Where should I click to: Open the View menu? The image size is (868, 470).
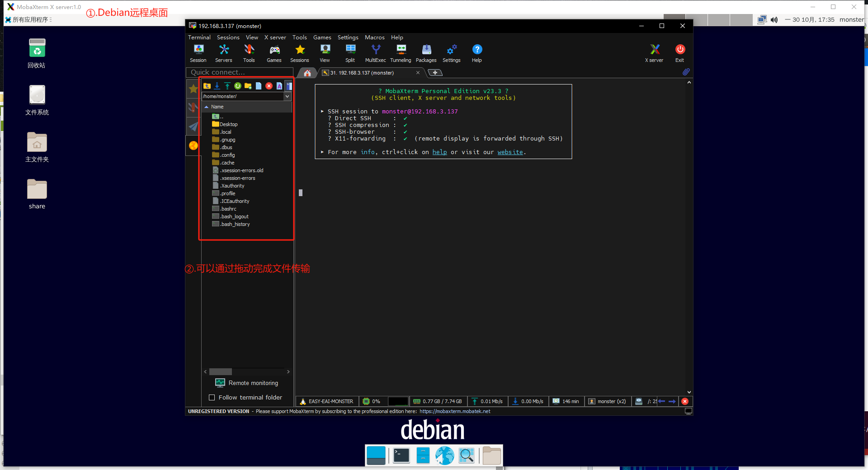click(252, 38)
